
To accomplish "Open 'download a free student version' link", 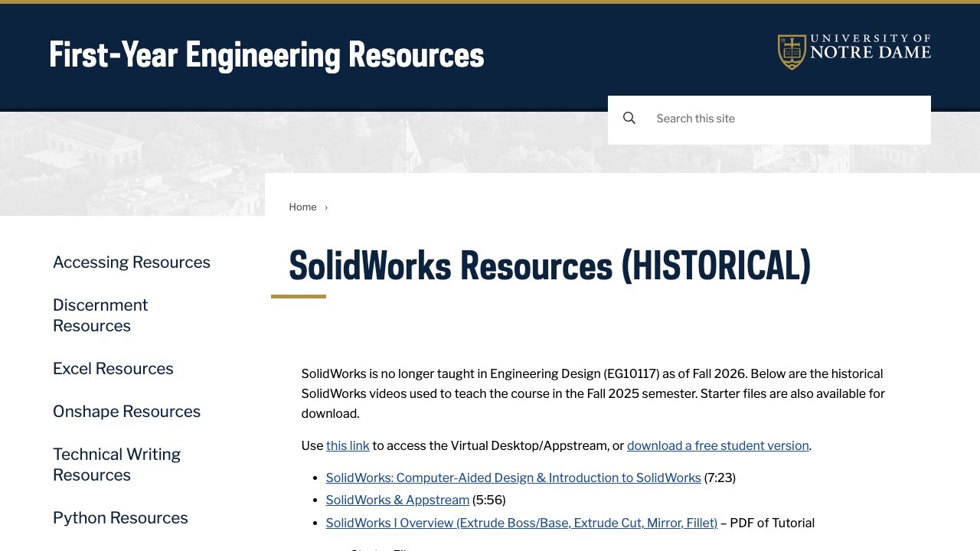I will coord(718,445).
